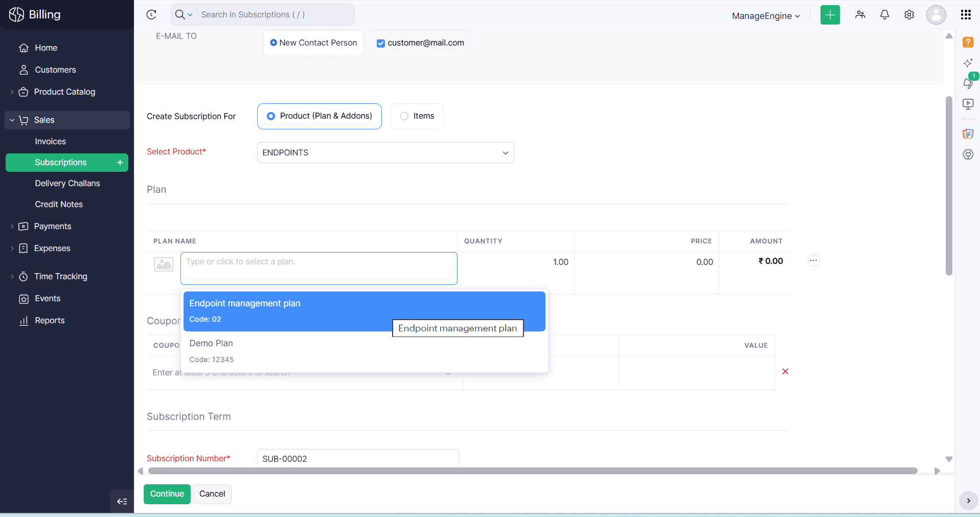The image size is (980, 517).
Task: Open the news or docs panel icon
Action: (968, 134)
